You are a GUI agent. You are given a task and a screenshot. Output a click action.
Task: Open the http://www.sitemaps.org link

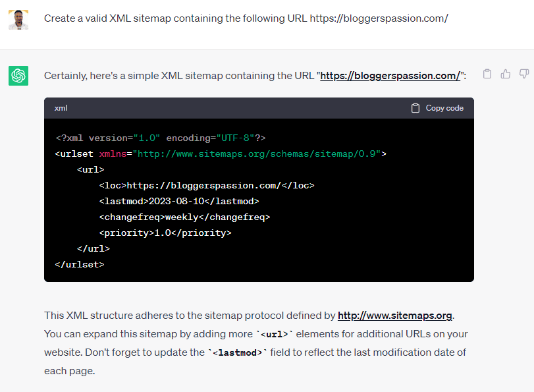[x=395, y=315]
